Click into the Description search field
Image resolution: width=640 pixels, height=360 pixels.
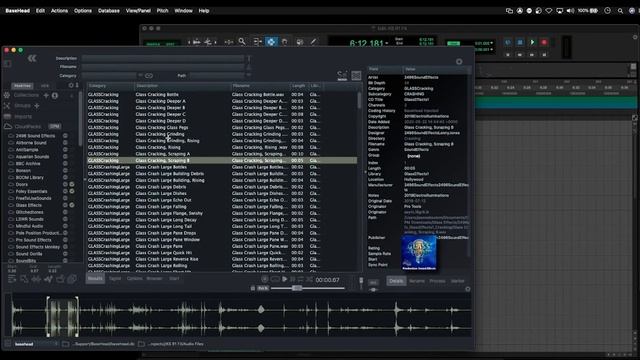coord(163,58)
